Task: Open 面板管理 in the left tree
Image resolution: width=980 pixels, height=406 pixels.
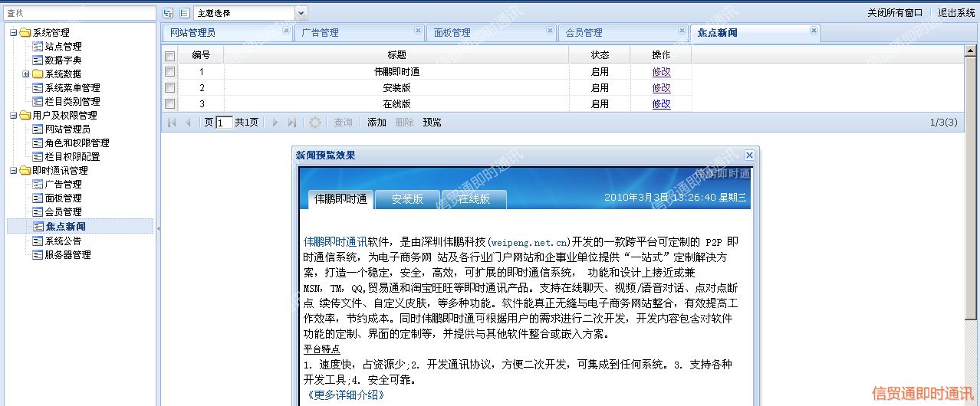Action: click(x=63, y=198)
